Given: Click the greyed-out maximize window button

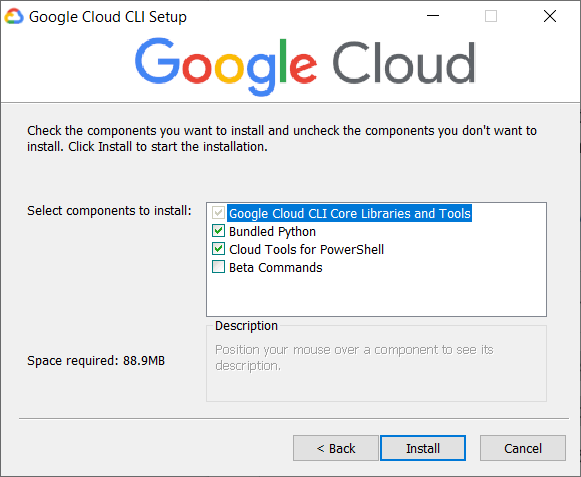Looking at the screenshot, I should pos(491,16).
